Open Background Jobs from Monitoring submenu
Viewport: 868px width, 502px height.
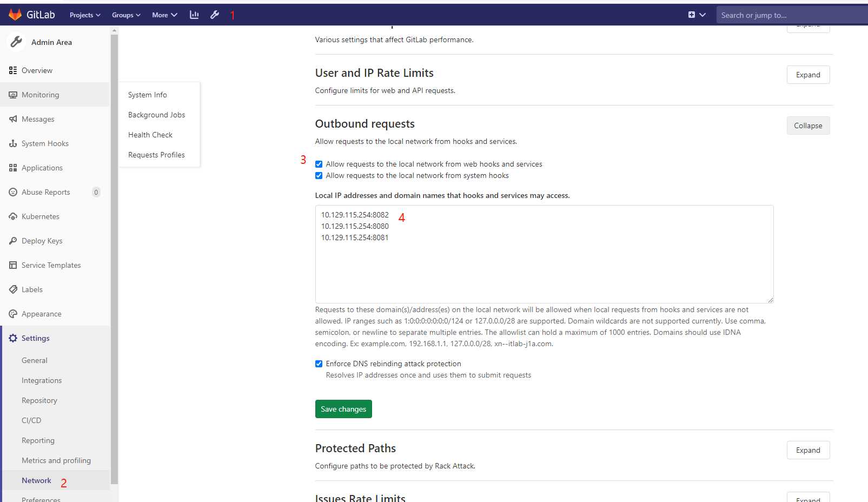(x=157, y=115)
